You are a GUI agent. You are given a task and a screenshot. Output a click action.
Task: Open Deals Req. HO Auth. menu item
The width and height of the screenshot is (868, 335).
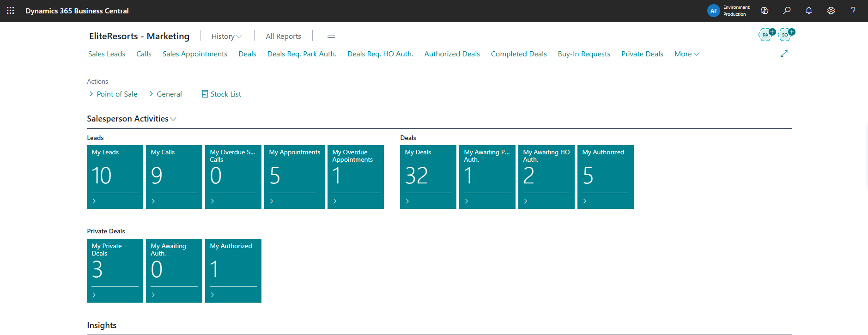tap(380, 54)
